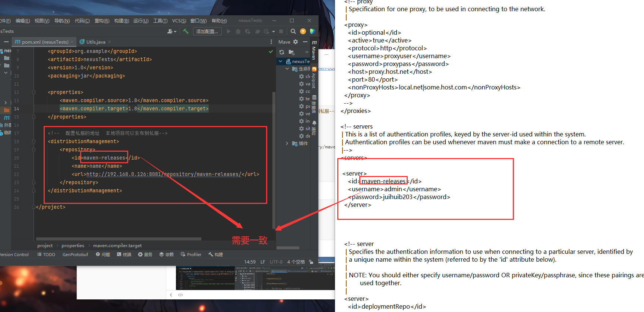Click the project breadcrumb
The width and height of the screenshot is (644, 312).
[x=45, y=245]
